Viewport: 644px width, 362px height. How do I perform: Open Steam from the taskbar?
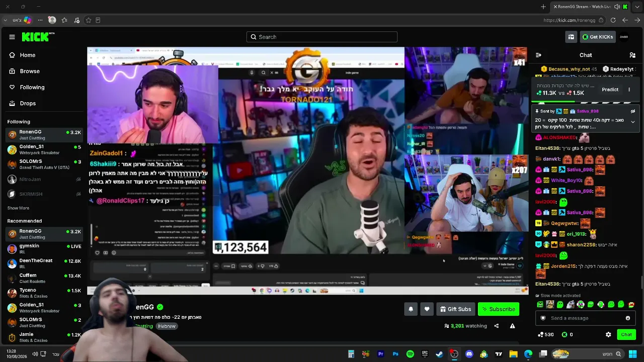pyautogui.click(x=440, y=354)
